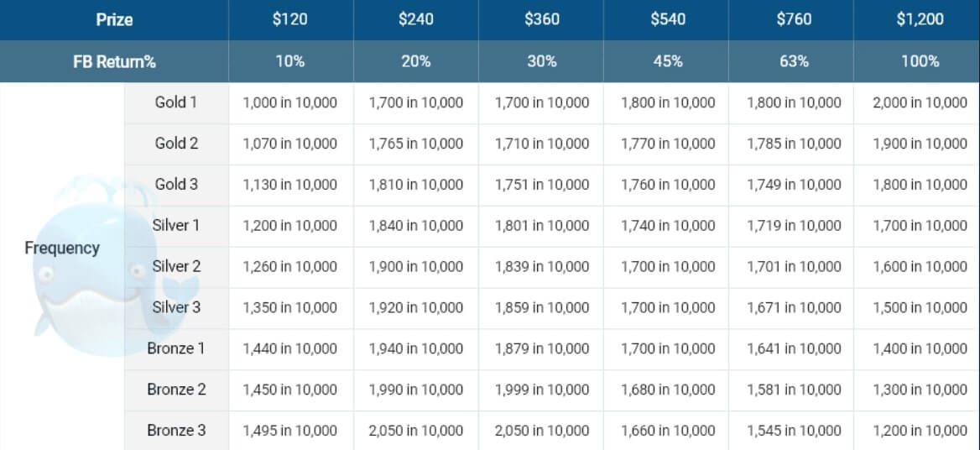Select the Bronze 1 row label
Viewport: 980px width, 450px height.
[x=176, y=348]
